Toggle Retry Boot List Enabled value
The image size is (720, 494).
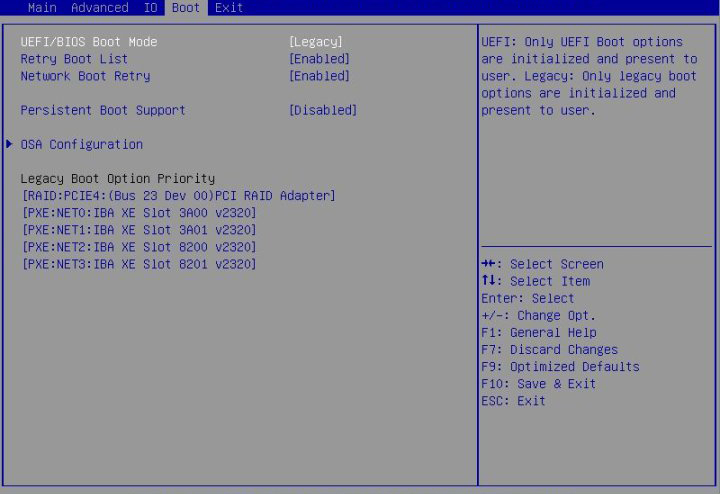pos(318,59)
